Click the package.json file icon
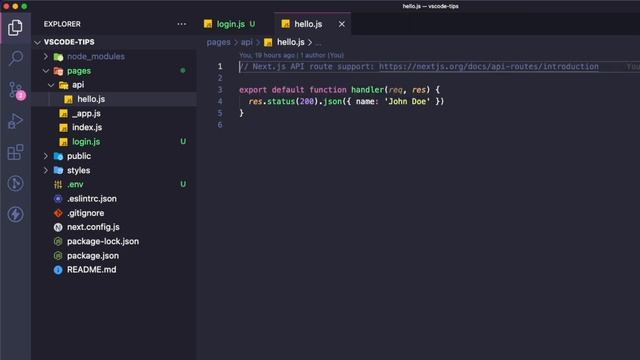 (x=58, y=256)
